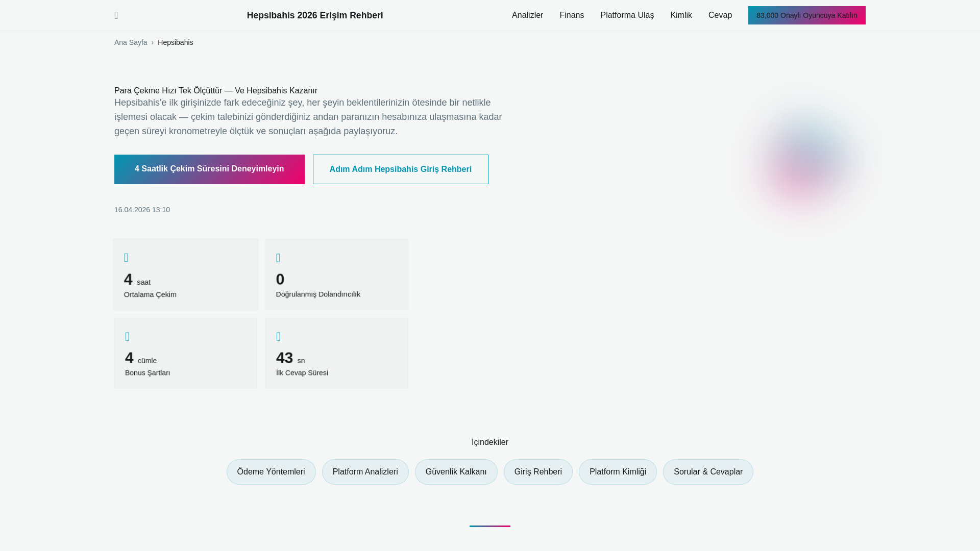Click the icon above Doğrulanmış Dolandırıcılık stat
The image size is (980, 551).
(x=278, y=258)
